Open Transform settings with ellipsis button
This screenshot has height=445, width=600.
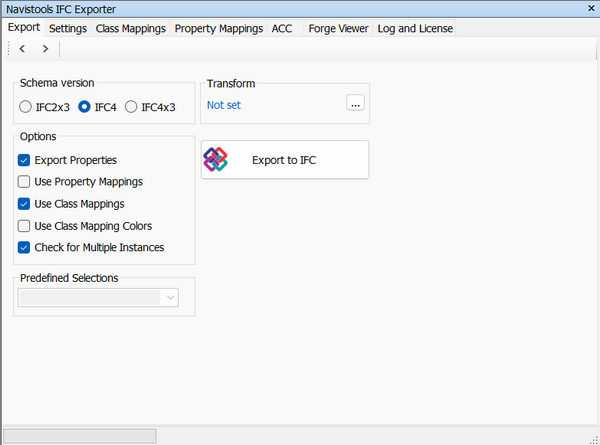click(x=355, y=103)
